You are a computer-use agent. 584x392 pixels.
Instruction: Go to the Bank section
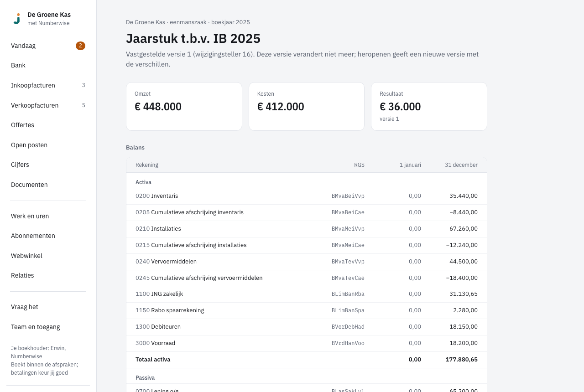coord(48,65)
